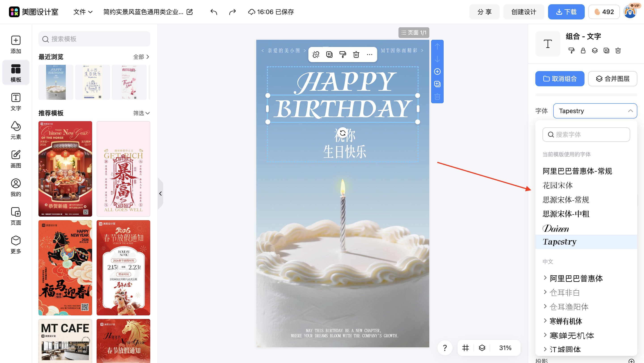Select the format painter roller in the floating toolbar
Viewport: 644px width, 363px height.
coord(343,55)
